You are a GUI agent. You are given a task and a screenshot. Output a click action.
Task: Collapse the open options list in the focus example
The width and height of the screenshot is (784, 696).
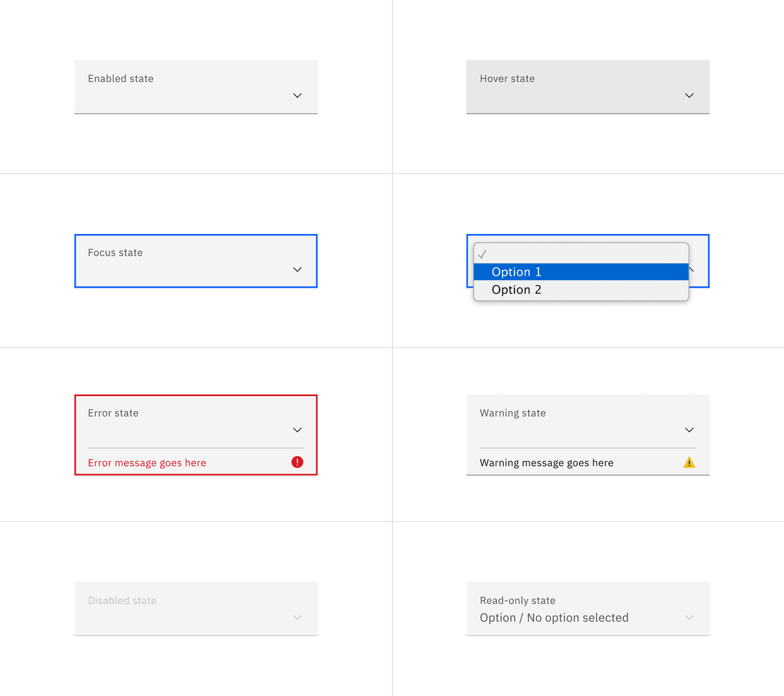point(691,269)
